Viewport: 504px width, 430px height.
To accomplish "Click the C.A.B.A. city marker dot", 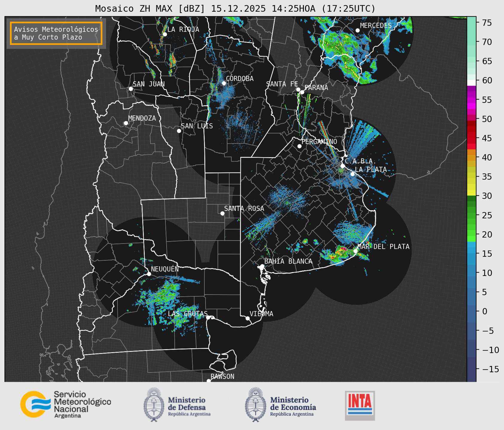I will 343,166.
